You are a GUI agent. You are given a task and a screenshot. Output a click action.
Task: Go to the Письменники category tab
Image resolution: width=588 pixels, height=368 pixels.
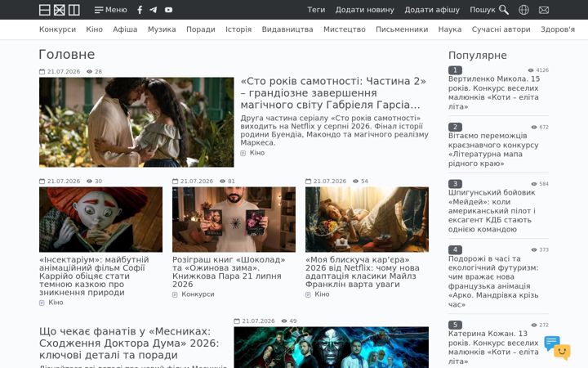(402, 29)
